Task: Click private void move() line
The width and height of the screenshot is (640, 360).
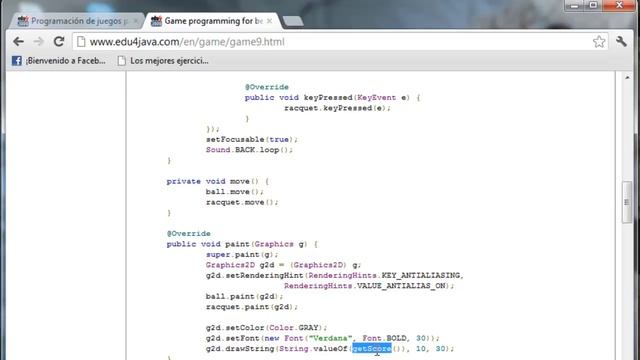Action: pos(218,181)
